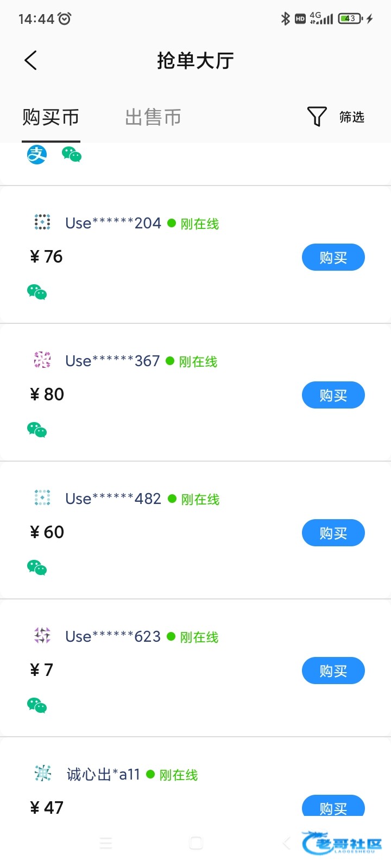The width and height of the screenshot is (391, 868).
Task: Switch to the 出售币 tab
Action: click(153, 117)
